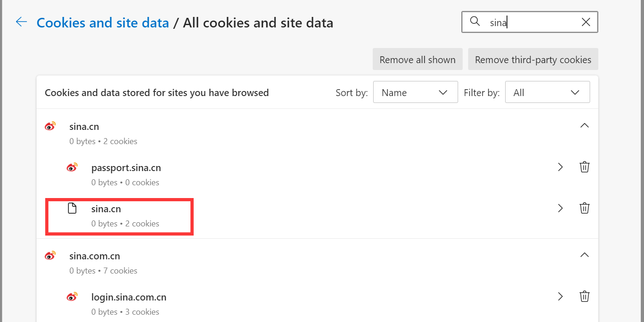This screenshot has width=644, height=322.
Task: Open the Sort by Name dropdown
Action: (416, 92)
